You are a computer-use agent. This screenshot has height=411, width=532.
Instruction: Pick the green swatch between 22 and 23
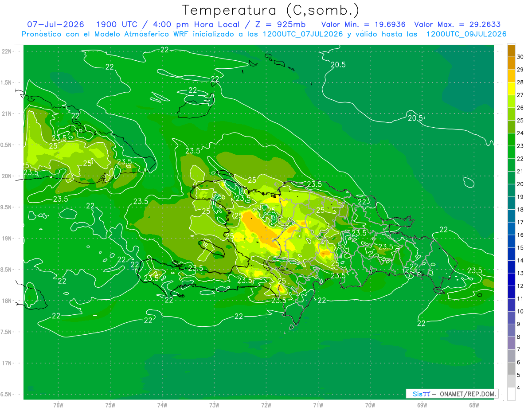tap(511, 153)
